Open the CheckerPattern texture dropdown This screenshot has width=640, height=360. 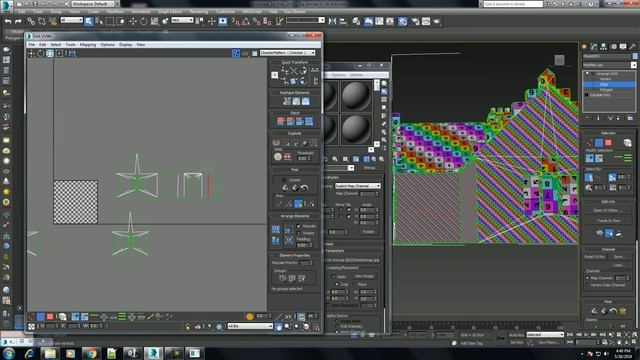tap(288, 53)
